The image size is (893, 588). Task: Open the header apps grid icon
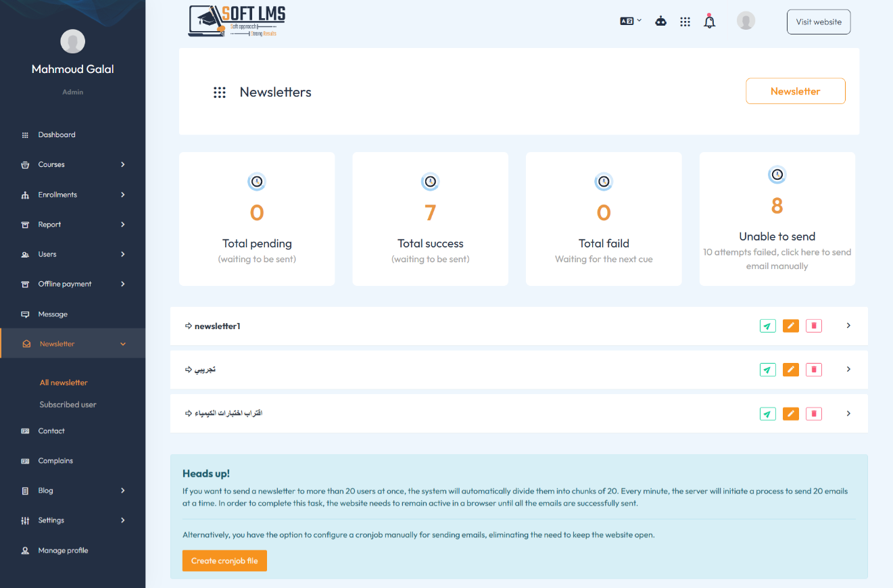(x=685, y=22)
